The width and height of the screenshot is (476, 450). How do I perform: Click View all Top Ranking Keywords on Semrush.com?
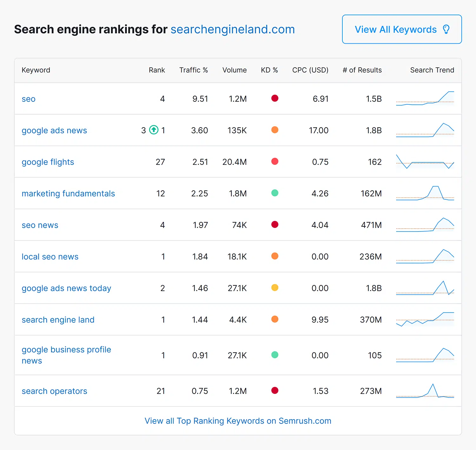[238, 421]
